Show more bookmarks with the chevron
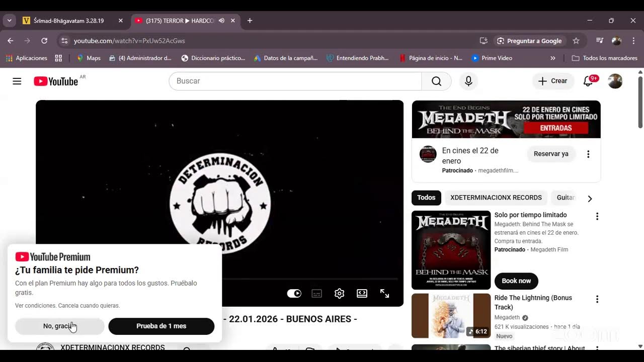Viewport: 644px width, 362px height. [553, 58]
